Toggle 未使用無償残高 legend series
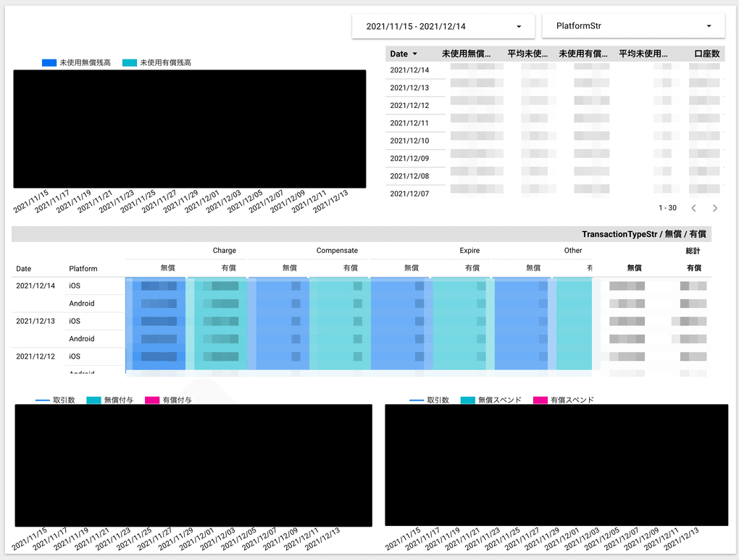 click(x=78, y=63)
